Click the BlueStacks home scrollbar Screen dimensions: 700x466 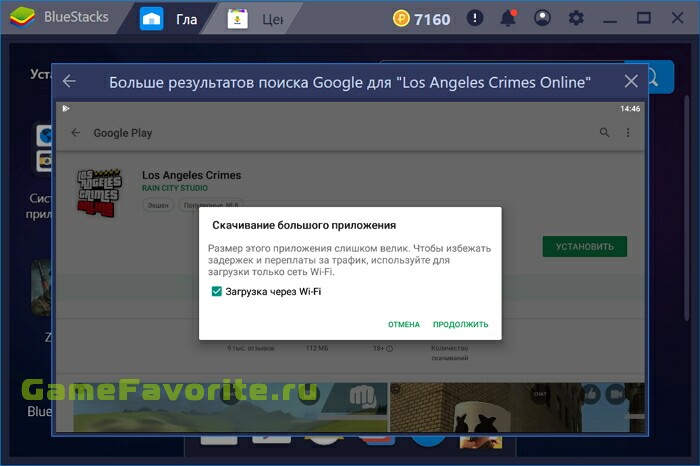tap(687, 209)
